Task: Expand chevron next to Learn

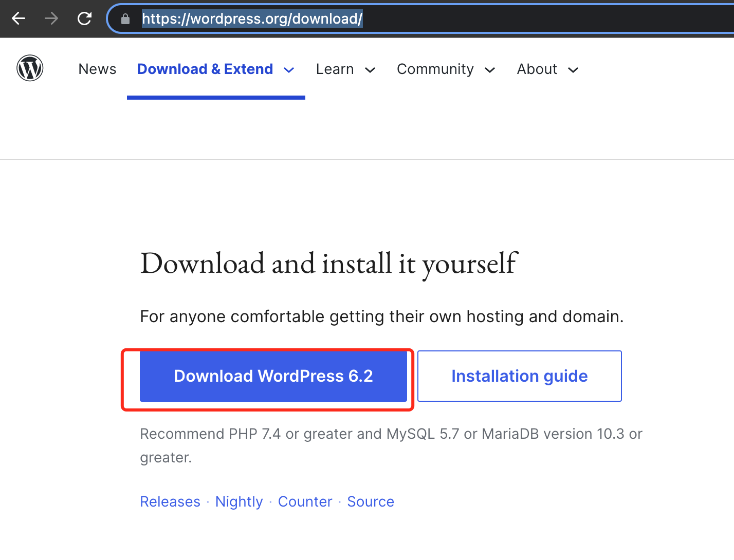Action: (370, 70)
